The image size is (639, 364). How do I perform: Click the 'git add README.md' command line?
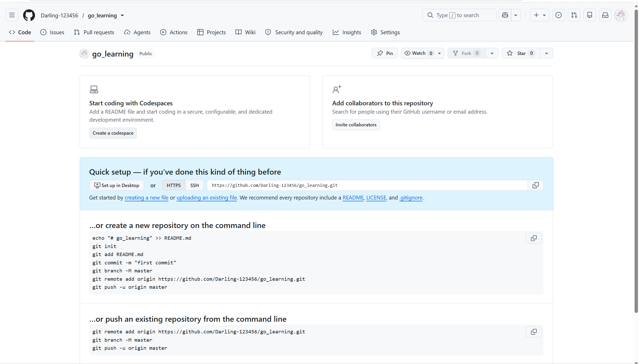(x=118, y=255)
